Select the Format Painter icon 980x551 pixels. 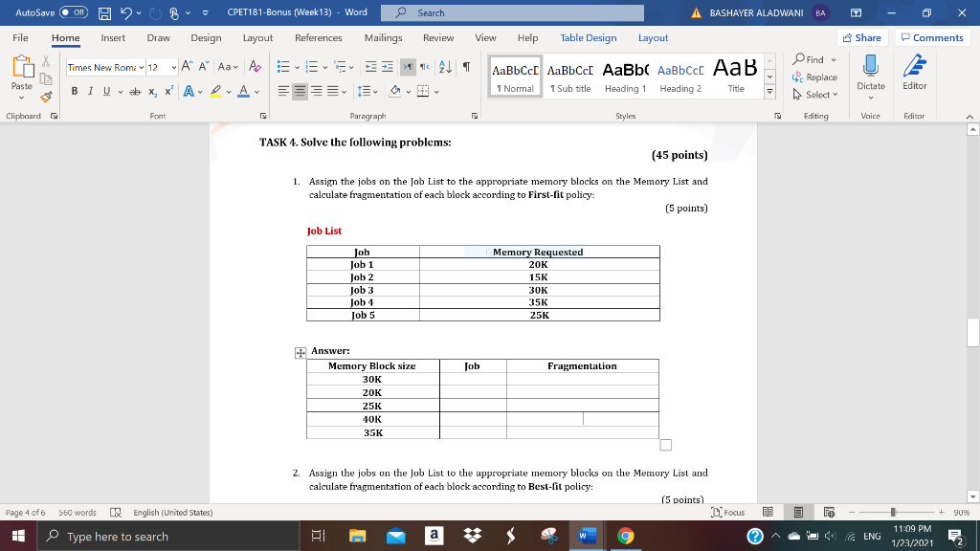tap(45, 95)
